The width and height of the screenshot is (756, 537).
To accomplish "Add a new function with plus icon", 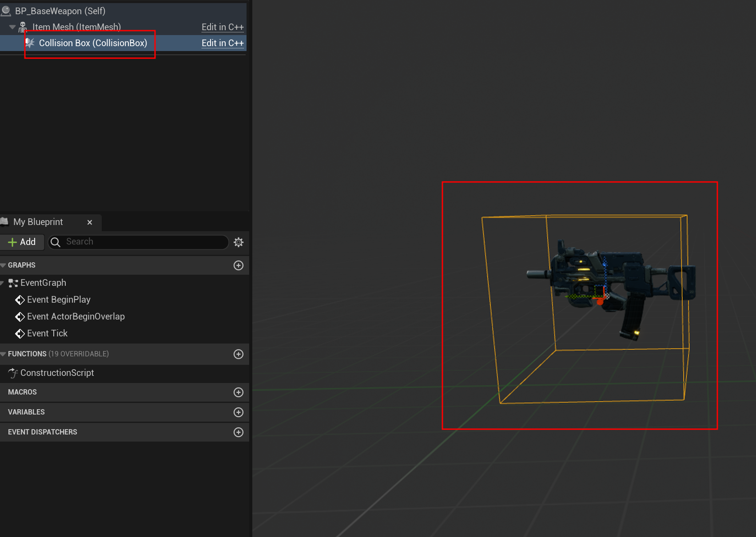I will click(x=239, y=354).
